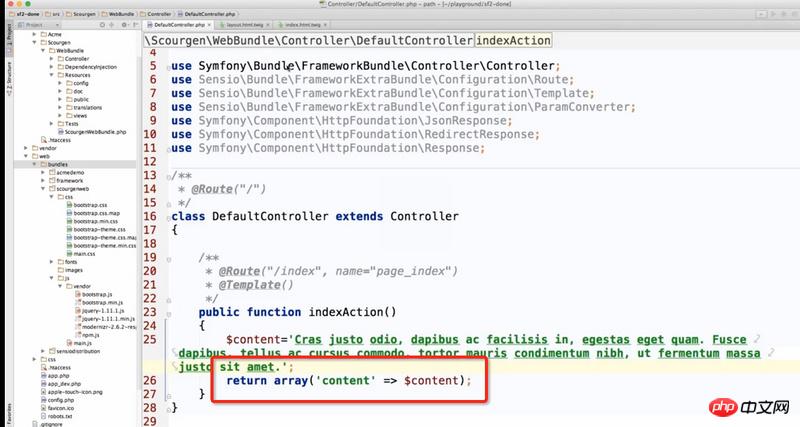Click Scourgen breadcrumb in navigation bar
The image size is (800, 427).
[81, 14]
